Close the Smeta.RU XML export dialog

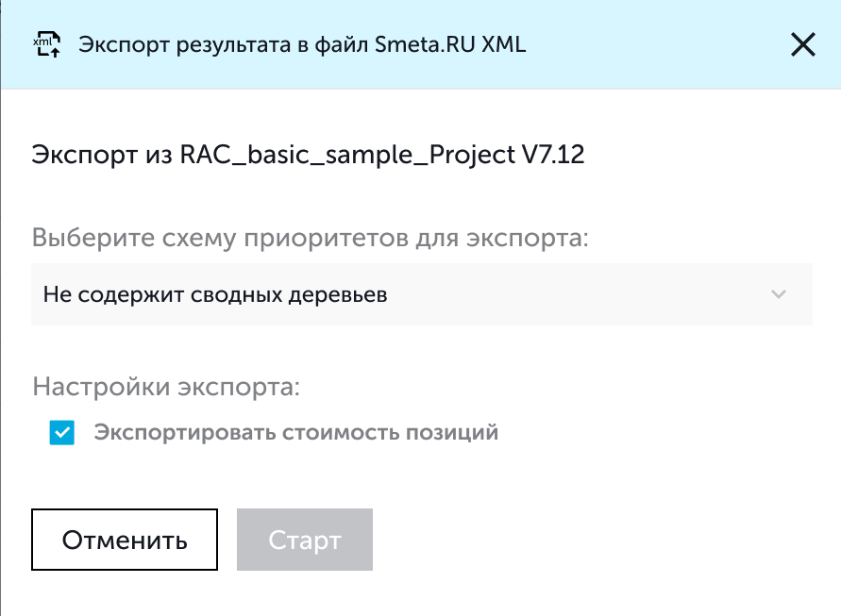802,44
